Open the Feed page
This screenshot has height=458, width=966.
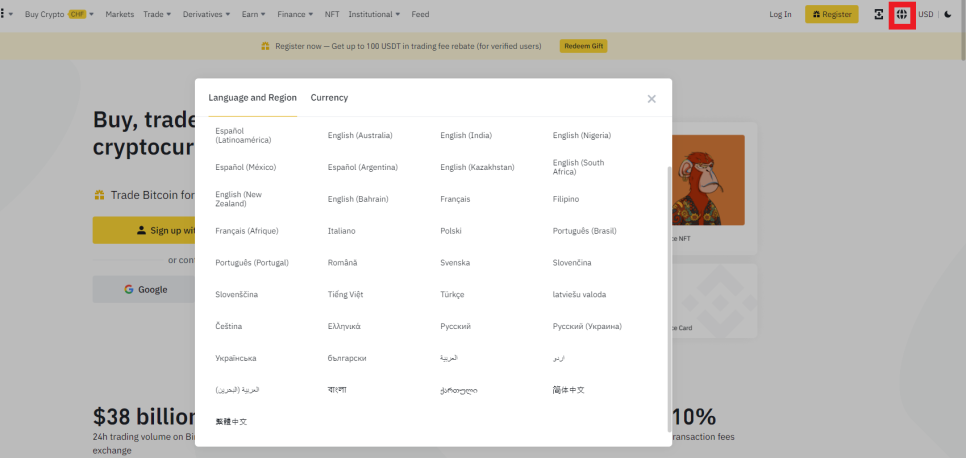click(420, 14)
